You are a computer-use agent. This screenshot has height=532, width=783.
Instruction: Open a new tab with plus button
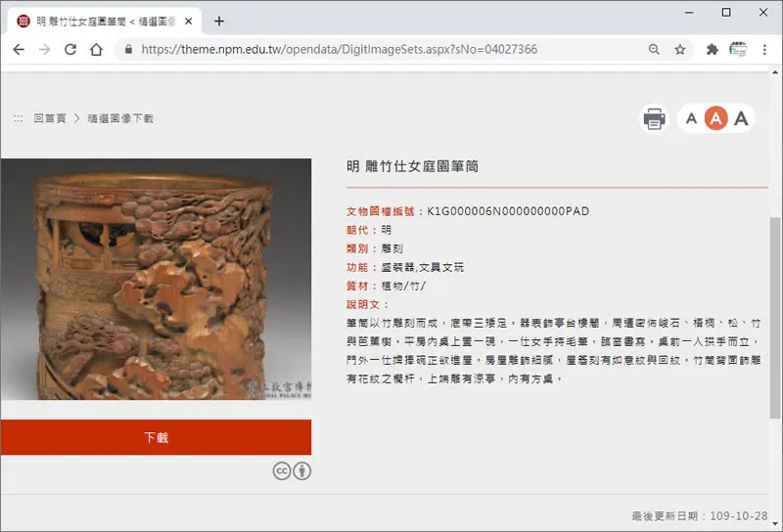click(218, 21)
